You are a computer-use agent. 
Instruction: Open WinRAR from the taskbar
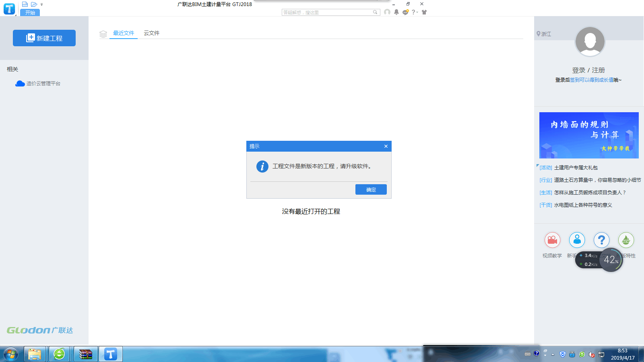click(85, 354)
